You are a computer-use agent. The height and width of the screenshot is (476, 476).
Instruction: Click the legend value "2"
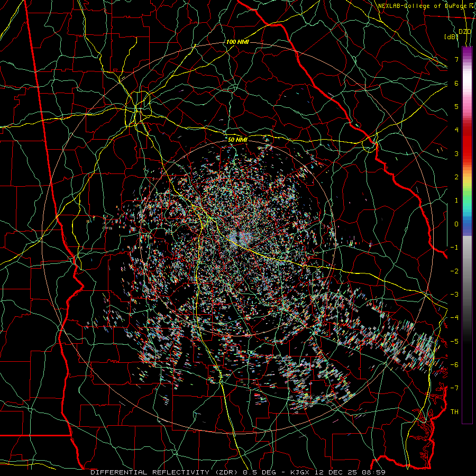(456, 177)
